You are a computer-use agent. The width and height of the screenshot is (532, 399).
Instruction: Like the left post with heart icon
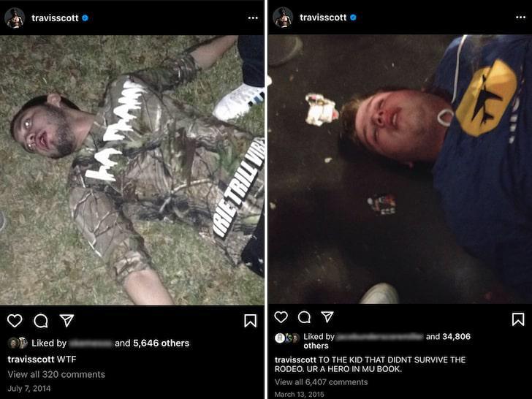click(x=15, y=321)
